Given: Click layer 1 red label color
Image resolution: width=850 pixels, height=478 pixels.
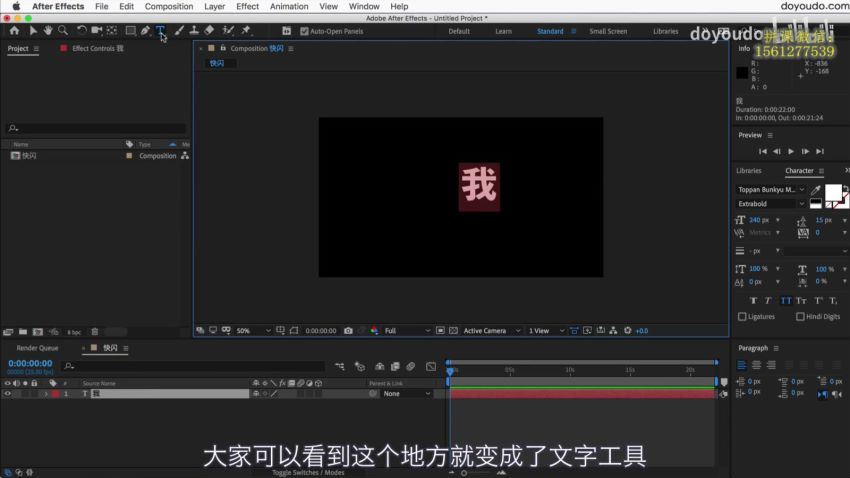Looking at the screenshot, I should point(55,394).
